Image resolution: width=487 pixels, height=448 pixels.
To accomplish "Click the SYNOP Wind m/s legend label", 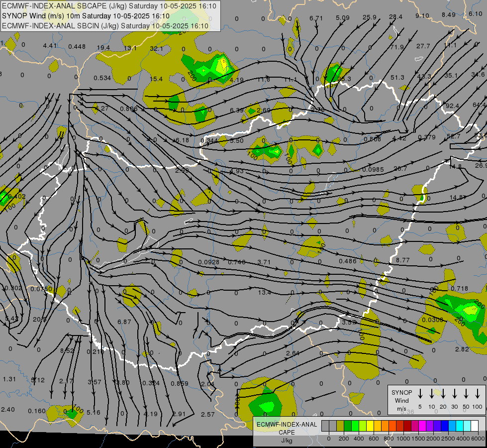I will [401, 400].
